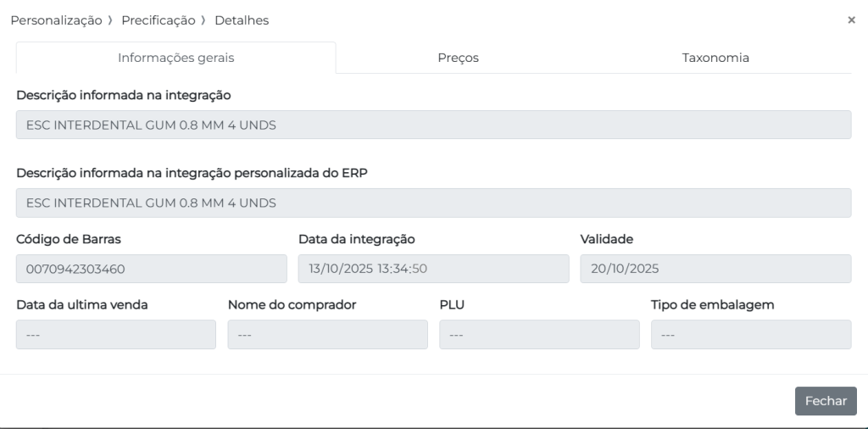Click the Data da integração field
Image resolution: width=868 pixels, height=429 pixels.
(x=433, y=269)
